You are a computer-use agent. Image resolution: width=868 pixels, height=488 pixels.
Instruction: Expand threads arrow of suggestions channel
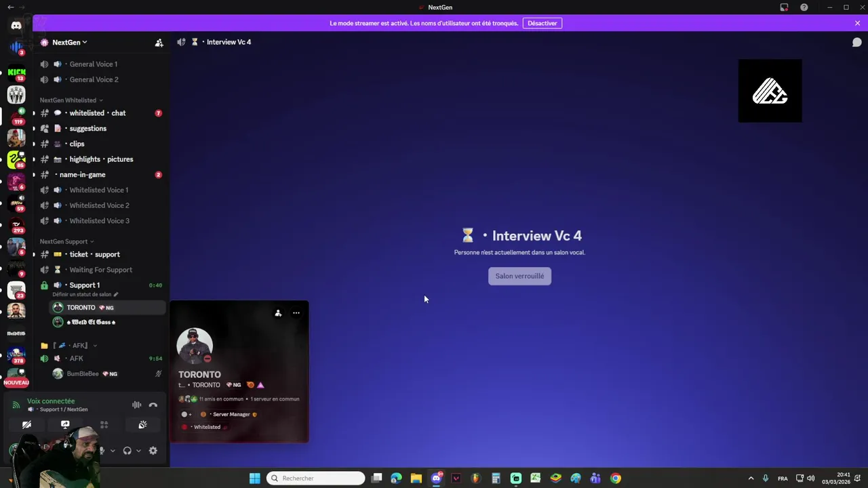(34, 129)
